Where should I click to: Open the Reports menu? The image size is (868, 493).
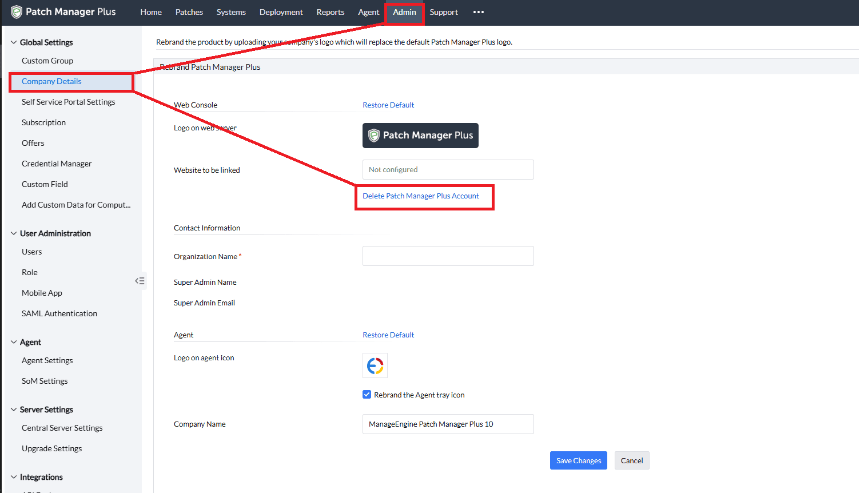click(x=331, y=12)
